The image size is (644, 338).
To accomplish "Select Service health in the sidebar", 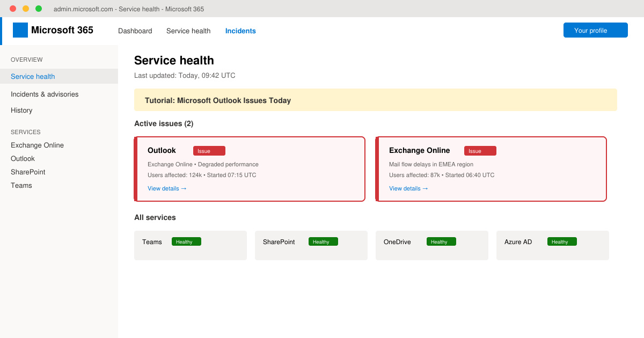I will click(59, 76).
